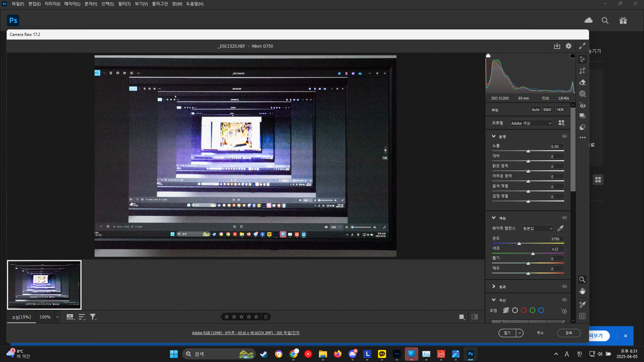Select the Healing eraser tool
This screenshot has width=644, height=362.
point(582,82)
